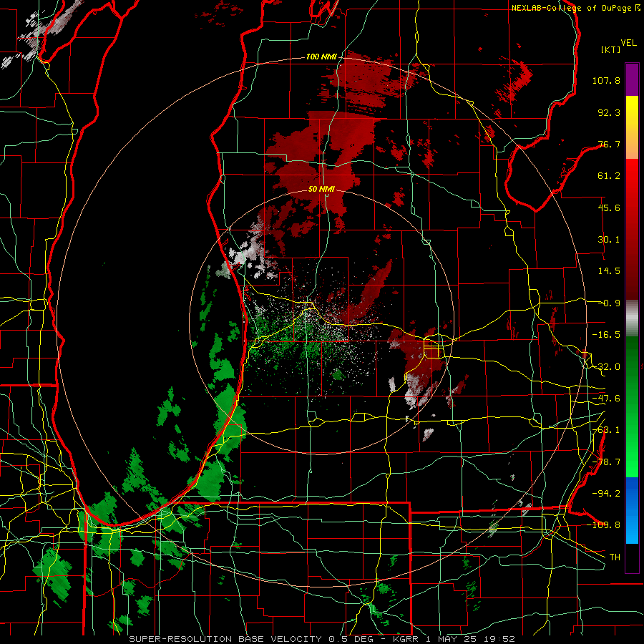Select the 107.8 value on velocity scale

tap(606, 80)
